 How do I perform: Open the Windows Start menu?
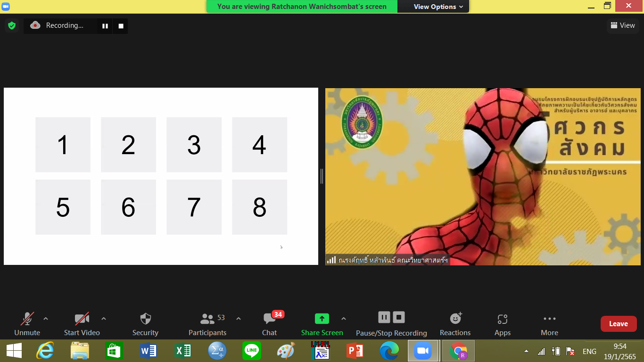point(14,351)
